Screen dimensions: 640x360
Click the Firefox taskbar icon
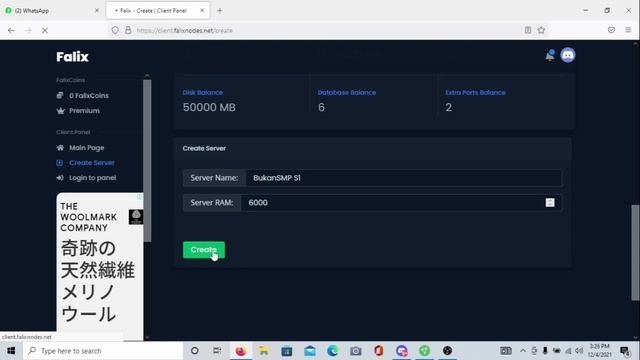(x=241, y=351)
